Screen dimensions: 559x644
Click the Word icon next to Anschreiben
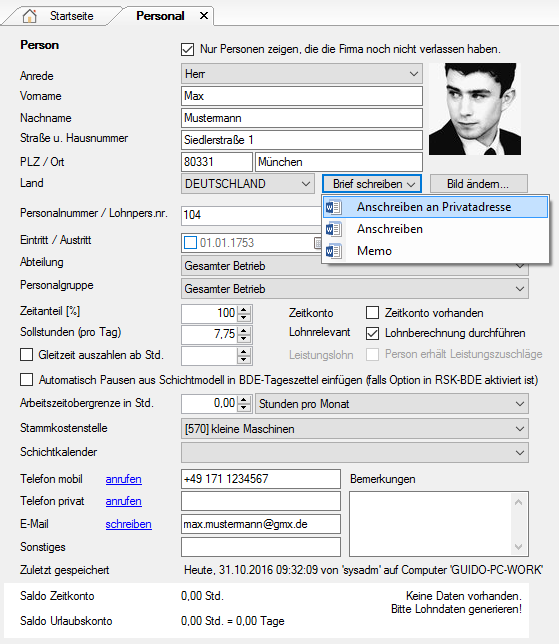[x=334, y=229]
